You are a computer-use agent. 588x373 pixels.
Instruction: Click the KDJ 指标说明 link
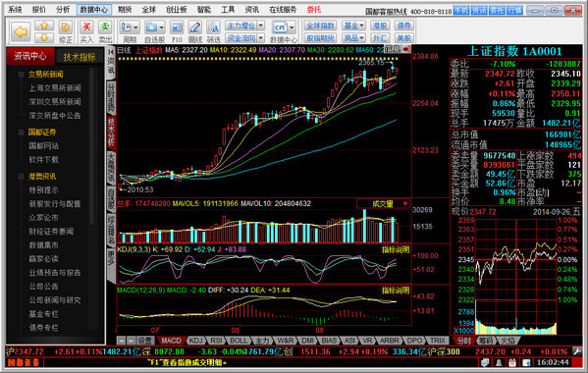(396, 249)
